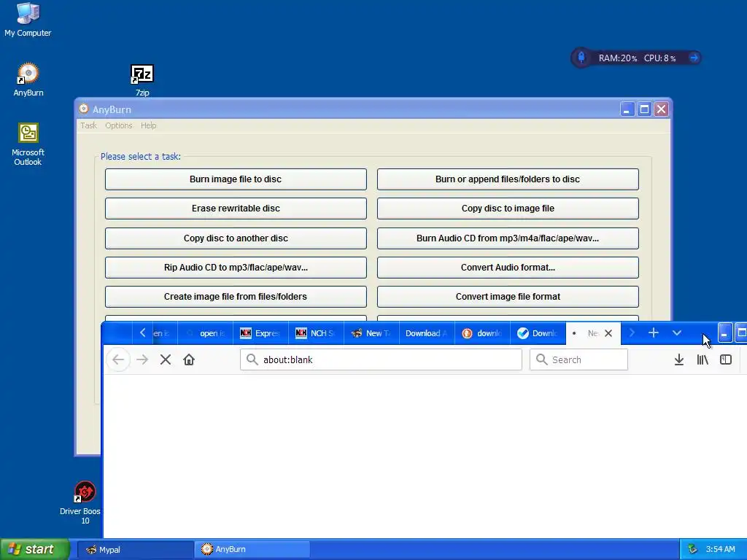Open Convert Audio format
The height and width of the screenshot is (560, 747).
click(x=508, y=267)
